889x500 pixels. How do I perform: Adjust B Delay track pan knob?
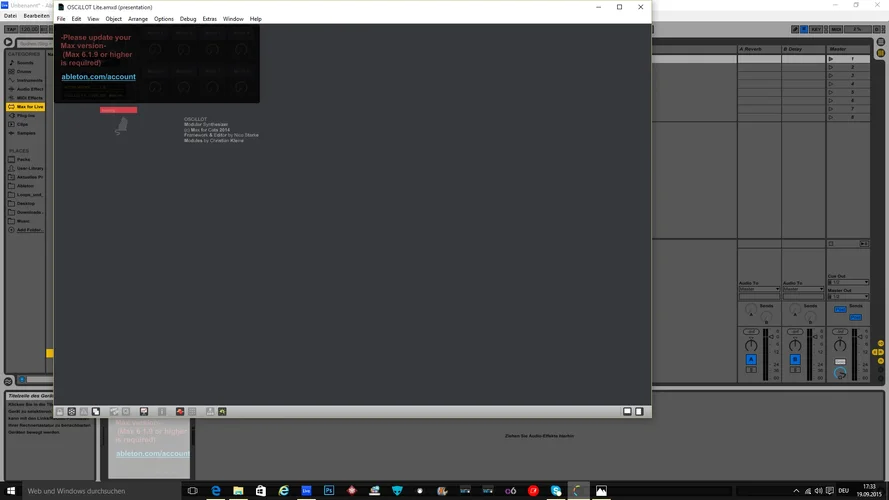[795, 345]
